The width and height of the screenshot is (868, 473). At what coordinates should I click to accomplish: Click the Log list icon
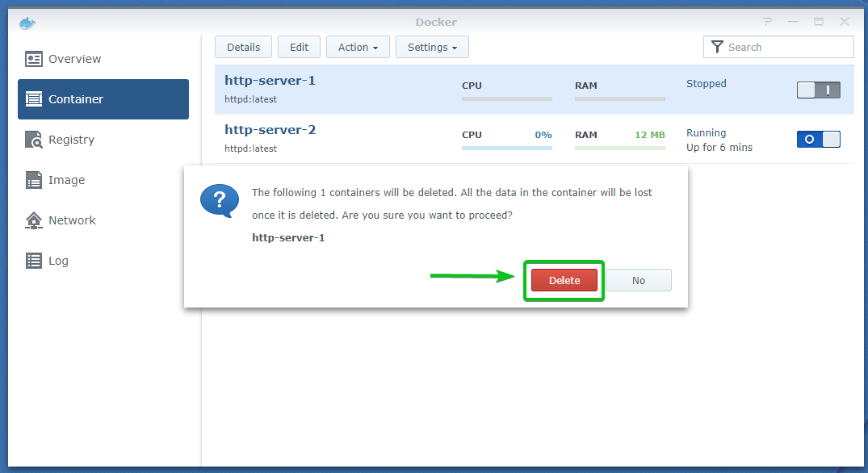click(x=34, y=261)
